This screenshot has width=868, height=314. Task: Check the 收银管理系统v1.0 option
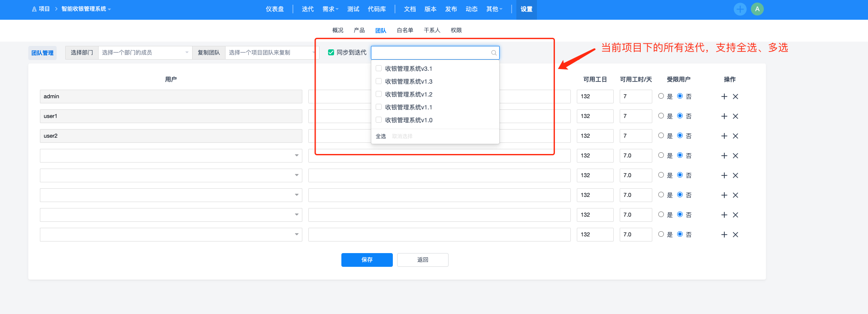[379, 120]
